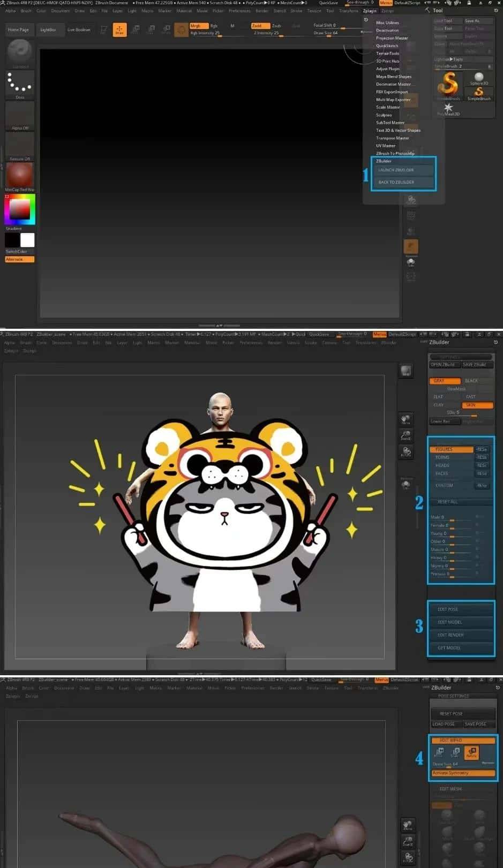
Task: Select the Sphere3D tool icon
Action: point(479,78)
